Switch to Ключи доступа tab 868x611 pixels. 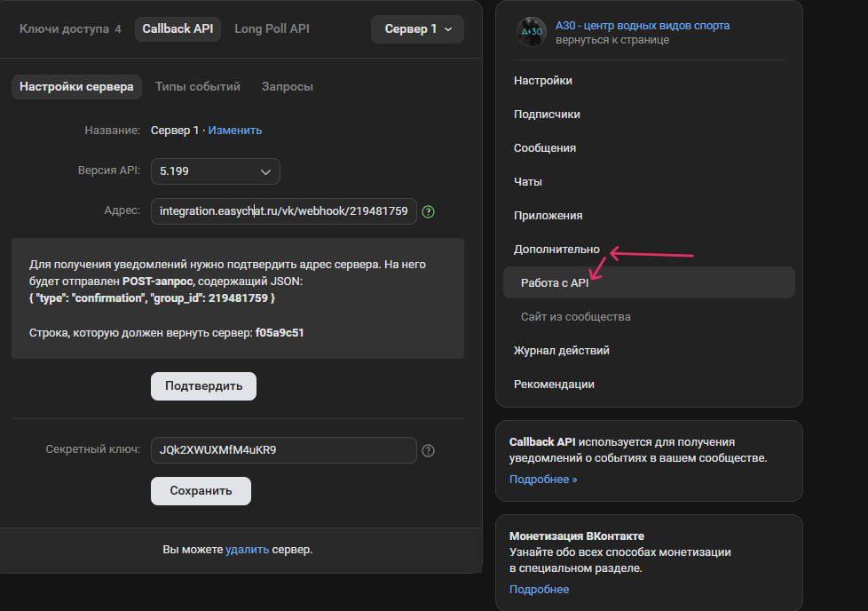[69, 29]
